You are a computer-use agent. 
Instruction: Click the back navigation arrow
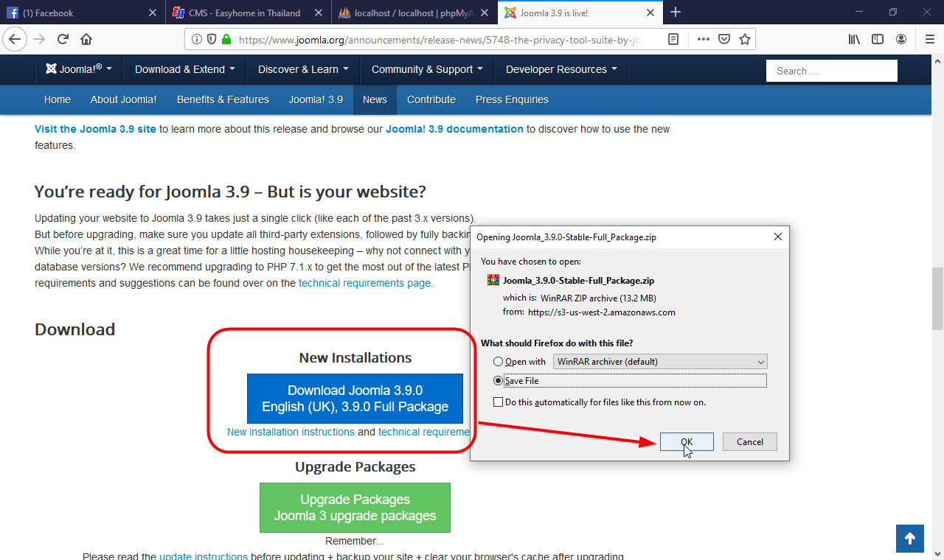tap(15, 39)
